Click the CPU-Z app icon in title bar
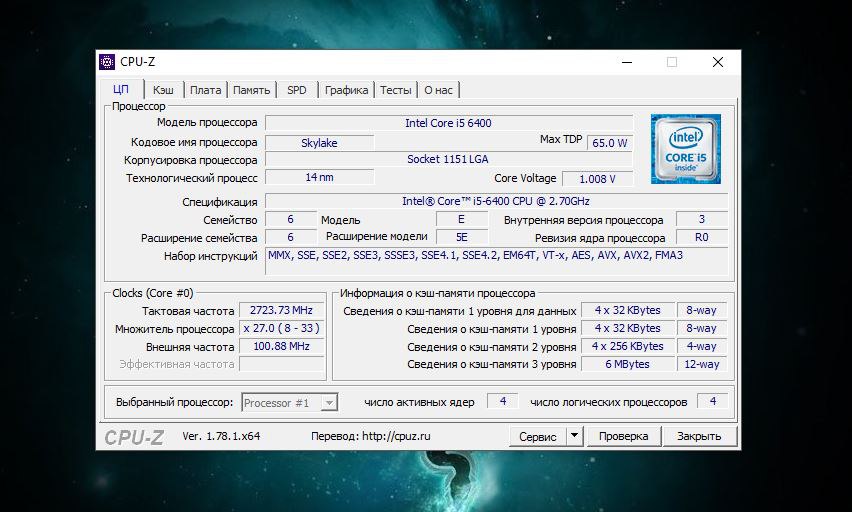The height and width of the screenshot is (512, 852). tap(107, 62)
